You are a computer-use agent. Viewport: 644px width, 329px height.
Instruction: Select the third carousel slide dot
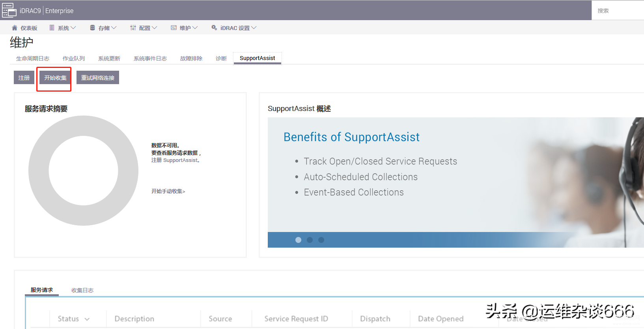(321, 240)
